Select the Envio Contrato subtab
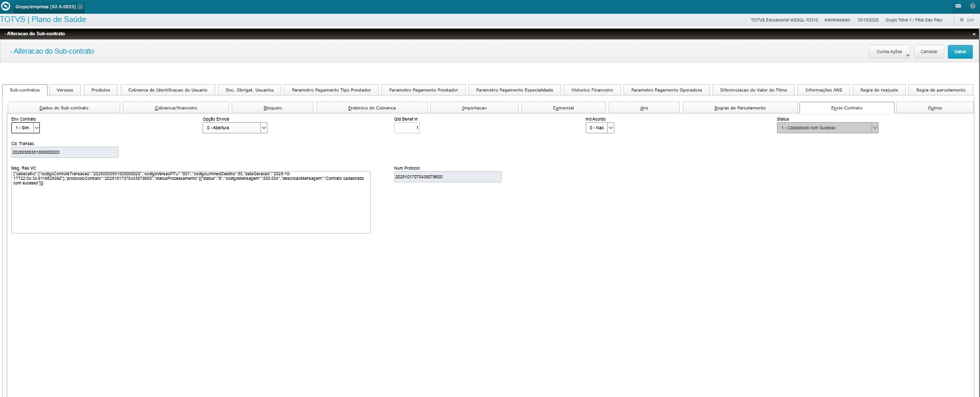This screenshot has width=980, height=397. coord(847,108)
